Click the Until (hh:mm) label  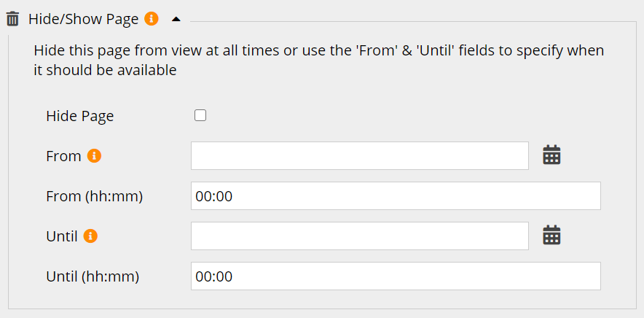[x=93, y=276]
